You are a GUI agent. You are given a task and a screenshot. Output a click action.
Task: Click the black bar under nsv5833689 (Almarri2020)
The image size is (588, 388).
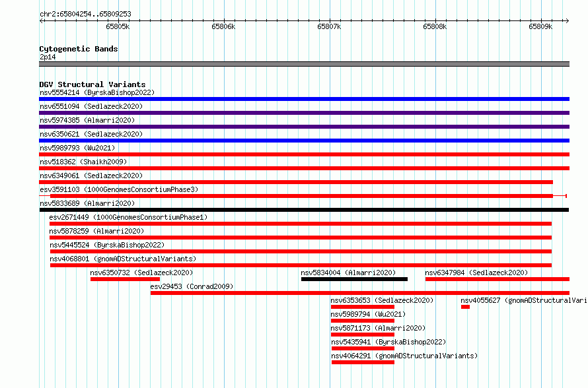click(304, 210)
